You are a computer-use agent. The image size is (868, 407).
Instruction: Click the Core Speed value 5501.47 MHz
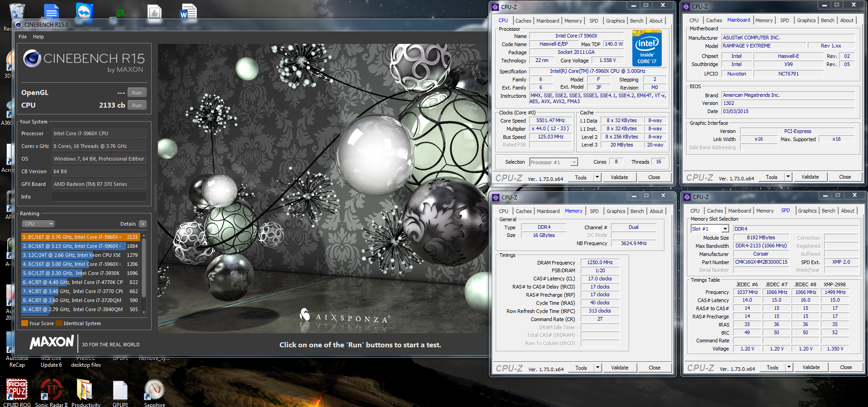tap(550, 121)
